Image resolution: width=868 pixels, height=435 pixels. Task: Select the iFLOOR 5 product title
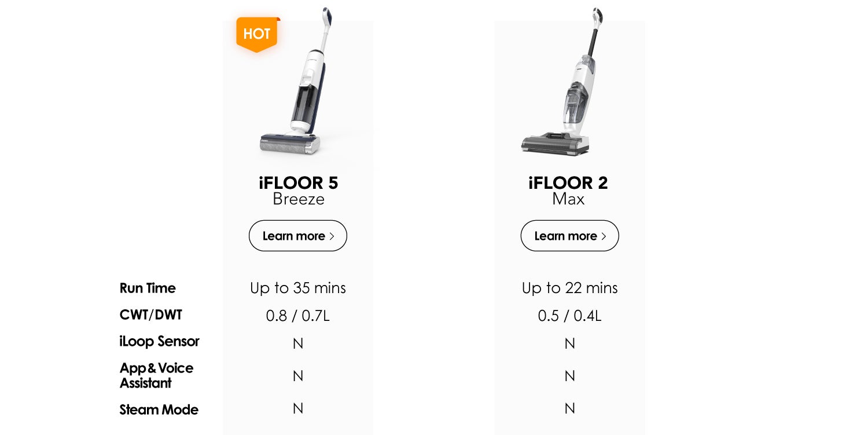pos(299,183)
